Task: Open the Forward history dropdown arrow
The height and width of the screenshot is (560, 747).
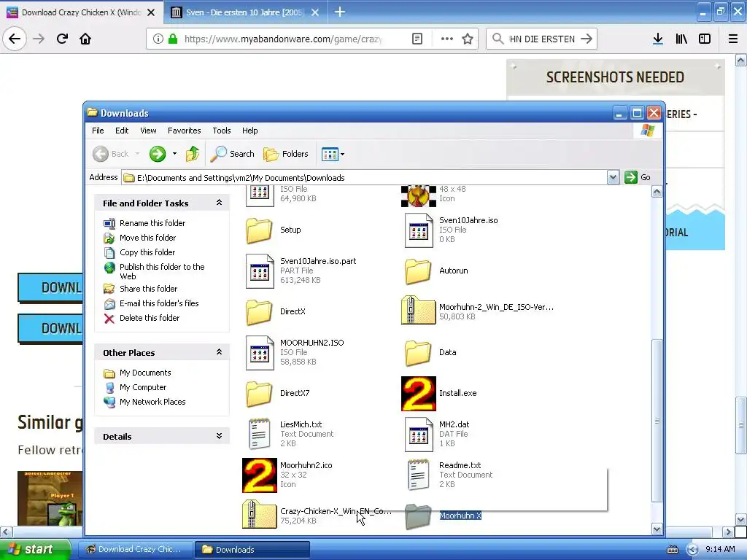Action: pyautogui.click(x=174, y=154)
